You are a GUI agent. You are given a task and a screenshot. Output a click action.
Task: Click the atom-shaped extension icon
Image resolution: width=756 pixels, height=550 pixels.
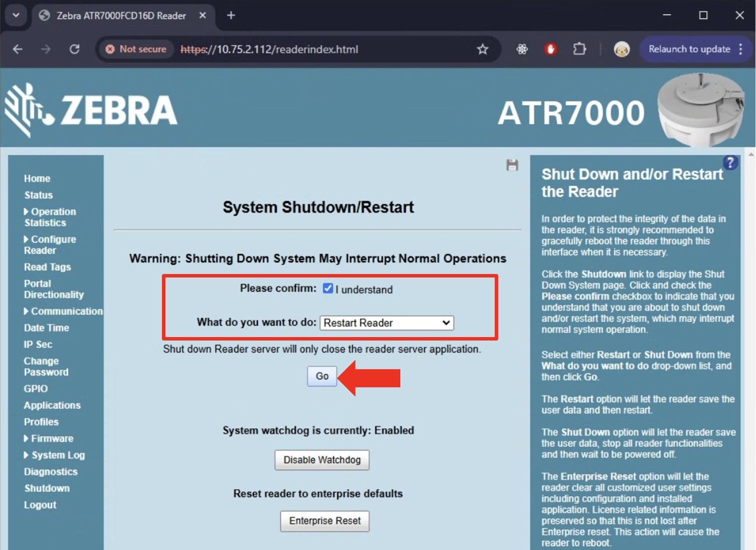click(522, 49)
